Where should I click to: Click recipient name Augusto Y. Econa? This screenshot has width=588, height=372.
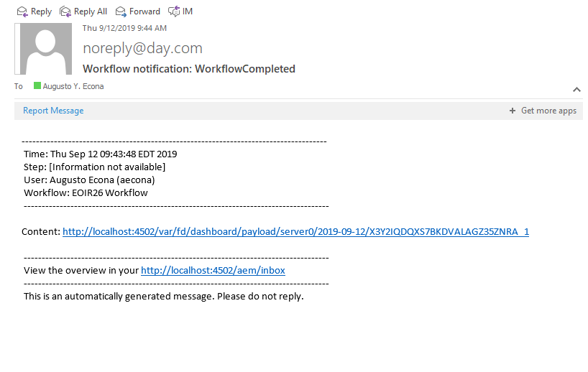pyautogui.click(x=73, y=86)
